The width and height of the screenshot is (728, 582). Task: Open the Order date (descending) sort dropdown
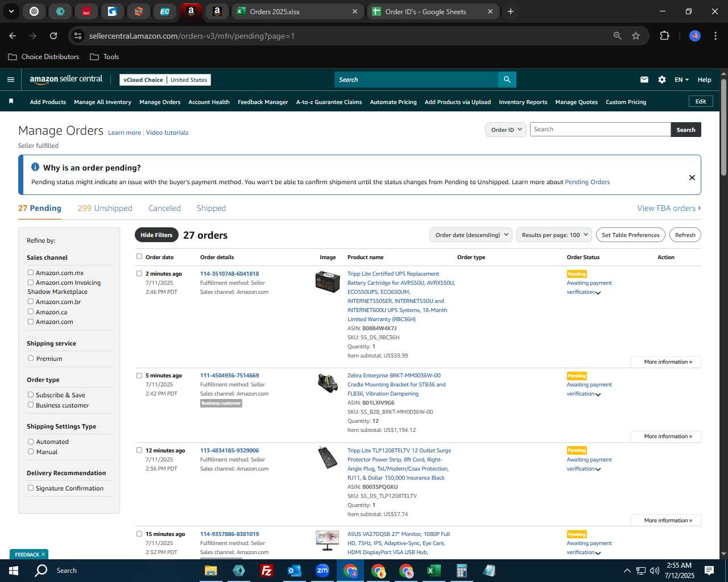pyautogui.click(x=471, y=235)
